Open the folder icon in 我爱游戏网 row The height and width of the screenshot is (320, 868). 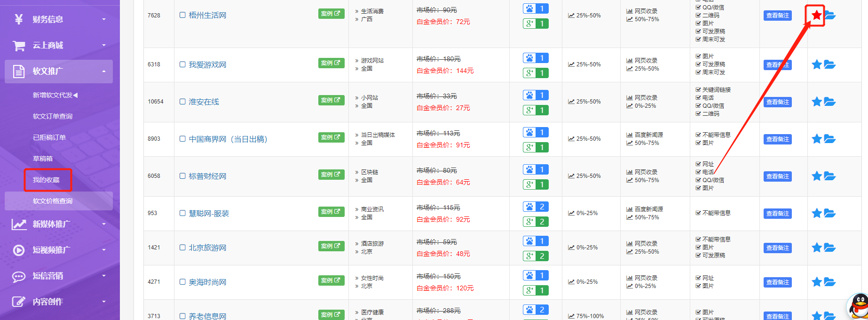830,64
